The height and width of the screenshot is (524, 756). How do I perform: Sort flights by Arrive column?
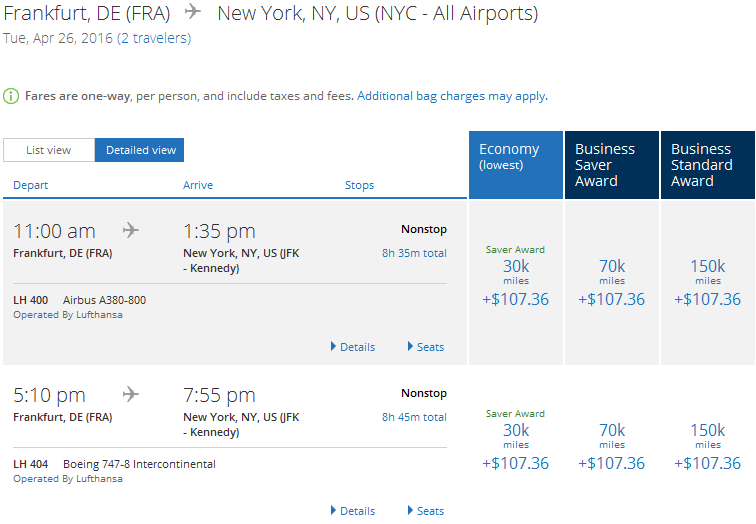198,185
